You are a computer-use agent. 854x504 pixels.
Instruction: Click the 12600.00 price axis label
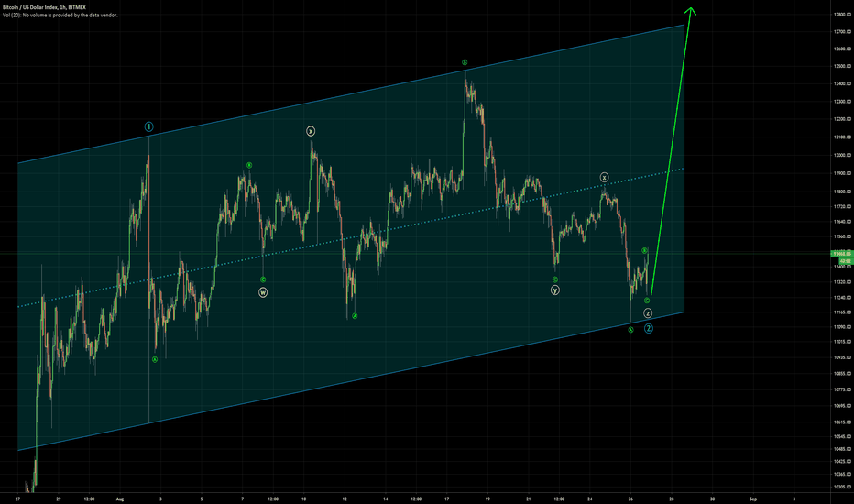click(x=842, y=49)
